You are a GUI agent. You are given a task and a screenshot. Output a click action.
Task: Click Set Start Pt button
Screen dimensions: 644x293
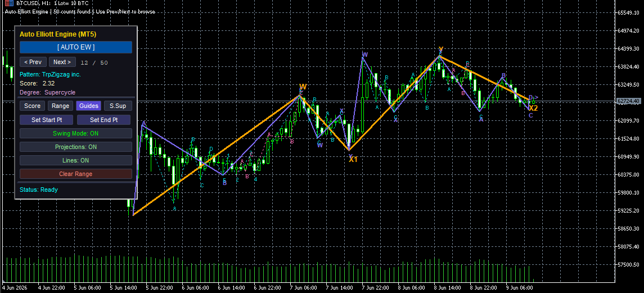coord(47,120)
